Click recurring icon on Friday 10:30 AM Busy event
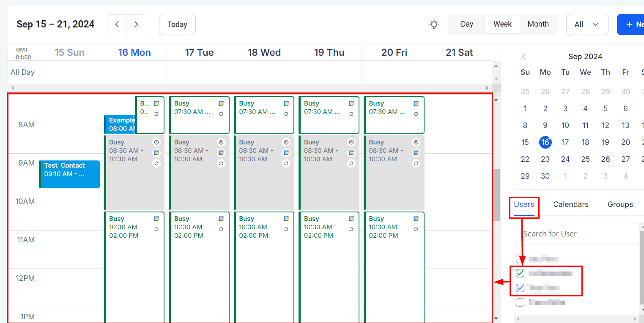The image size is (644, 323). [416, 229]
